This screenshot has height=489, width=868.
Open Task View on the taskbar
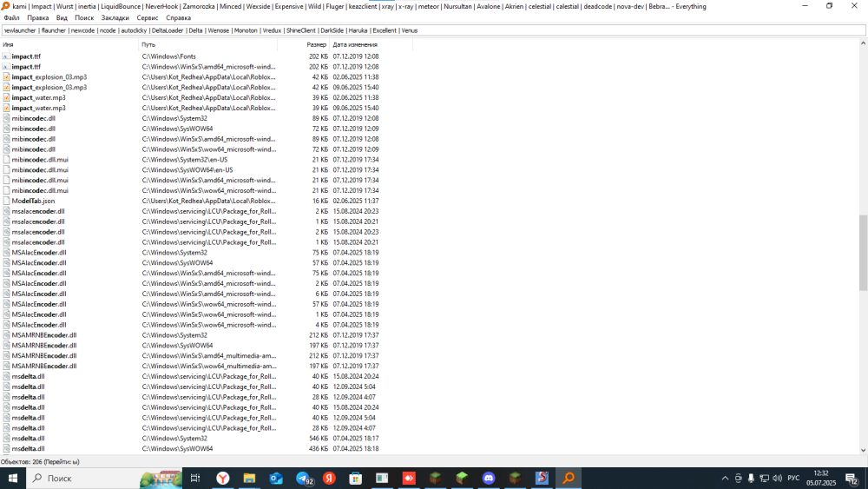click(194, 478)
